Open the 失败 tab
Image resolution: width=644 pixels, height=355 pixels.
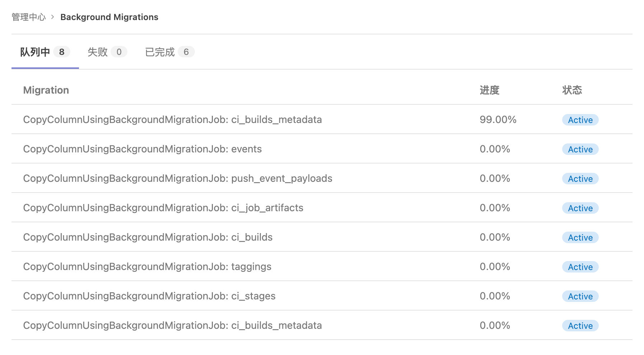(x=98, y=52)
